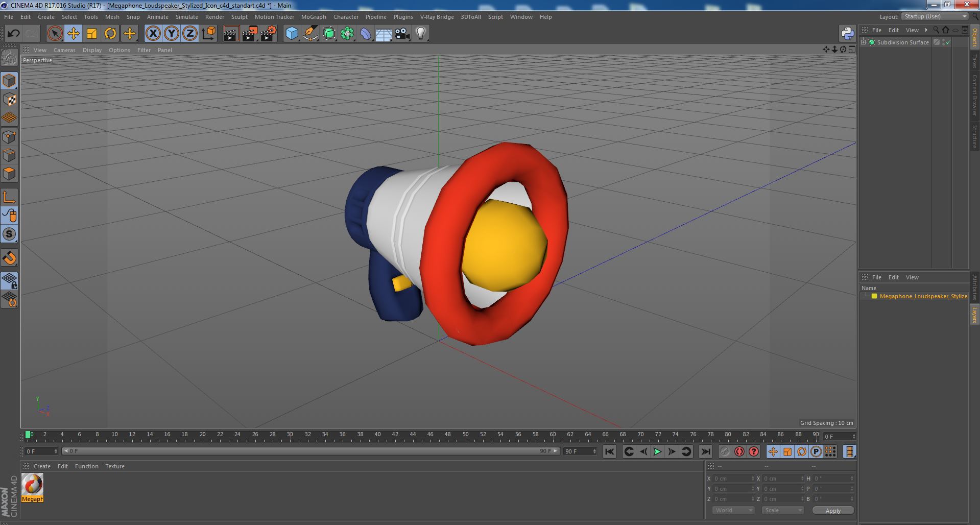The image size is (980, 525).
Task: Click the Make Editable icon
Action: pos(9,57)
